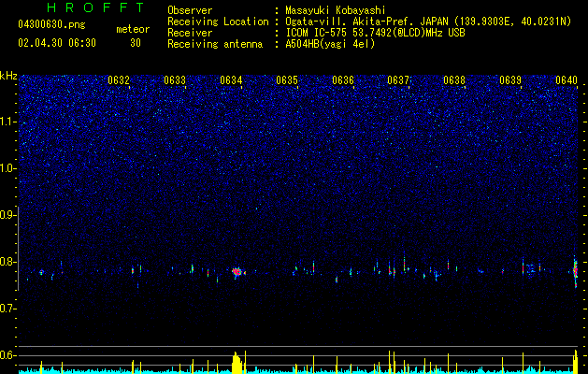Select the file name 04300630.png
Viewport: 588px width, 374px height.
pyautogui.click(x=51, y=25)
